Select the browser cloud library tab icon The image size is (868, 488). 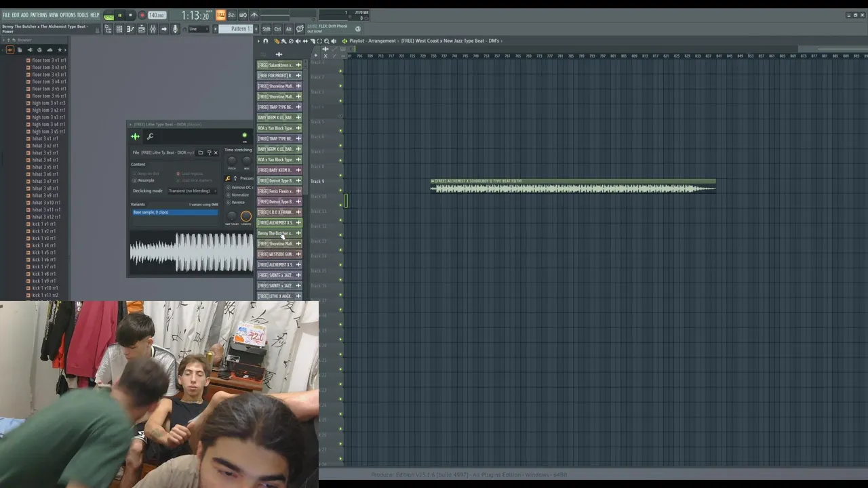point(50,49)
